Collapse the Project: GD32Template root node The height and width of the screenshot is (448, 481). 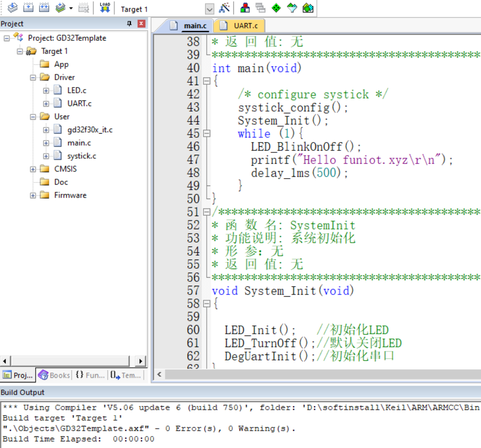tap(6, 38)
